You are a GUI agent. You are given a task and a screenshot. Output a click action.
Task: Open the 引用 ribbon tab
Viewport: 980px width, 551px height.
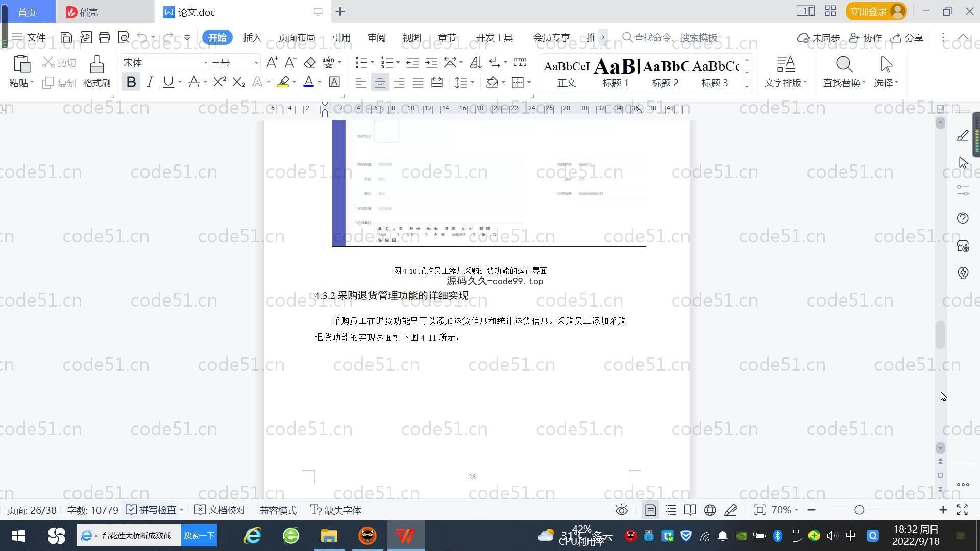pyautogui.click(x=341, y=37)
